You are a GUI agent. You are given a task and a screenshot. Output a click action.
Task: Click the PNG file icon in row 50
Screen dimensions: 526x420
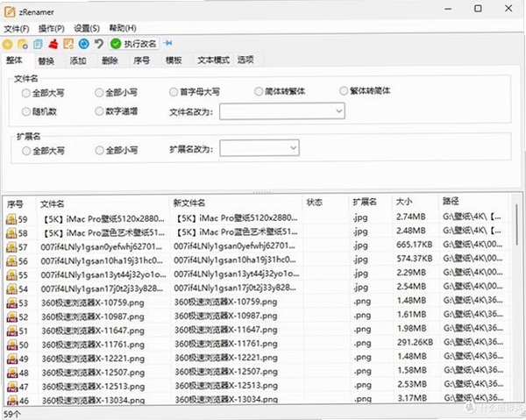(12, 345)
